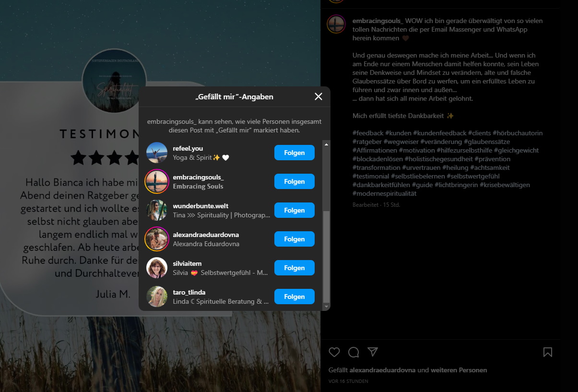The image size is (578, 392).
Task: Follow silviaitem with Folgen button
Action: point(295,268)
